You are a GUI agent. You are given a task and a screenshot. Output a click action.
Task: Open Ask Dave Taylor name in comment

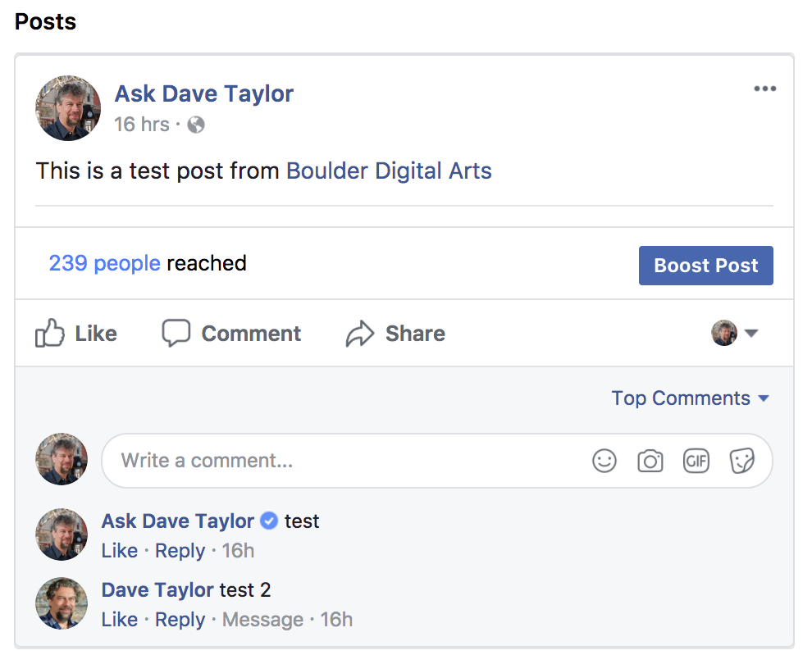coord(178,521)
